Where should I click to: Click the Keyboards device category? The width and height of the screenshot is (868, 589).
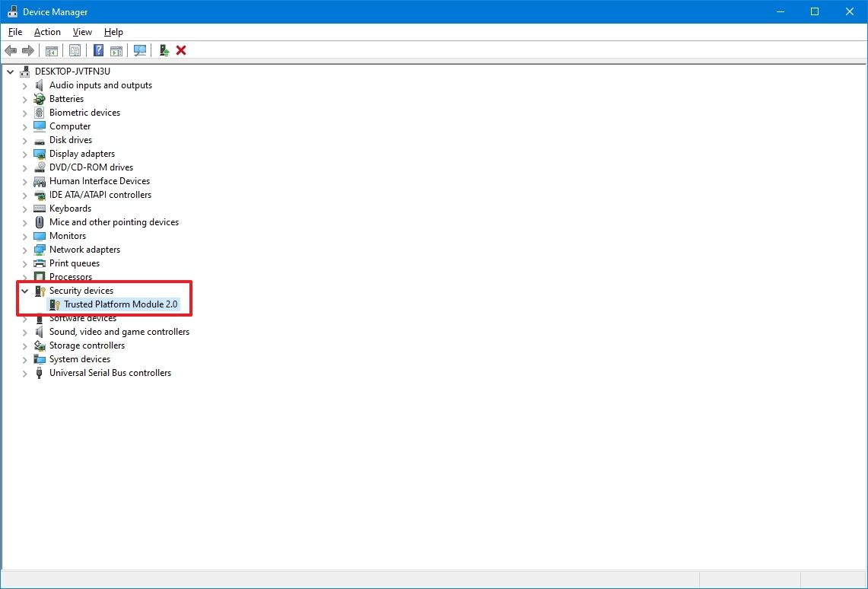[x=71, y=208]
